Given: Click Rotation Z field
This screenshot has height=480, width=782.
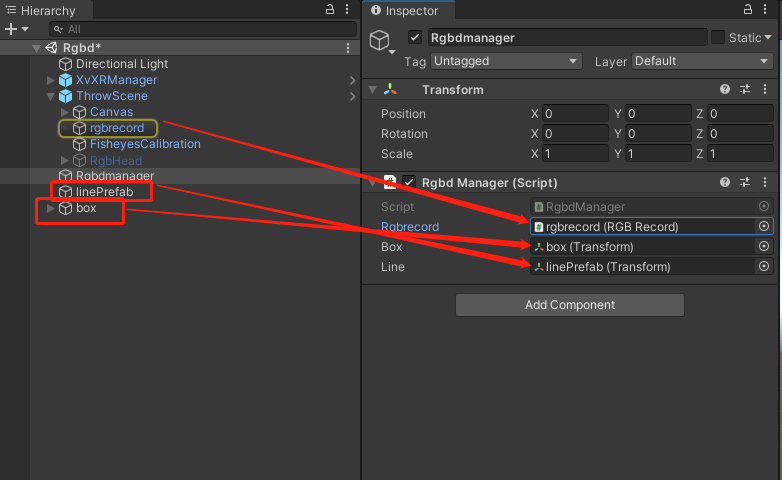Looking at the screenshot, I should pyautogui.click(x=741, y=134).
